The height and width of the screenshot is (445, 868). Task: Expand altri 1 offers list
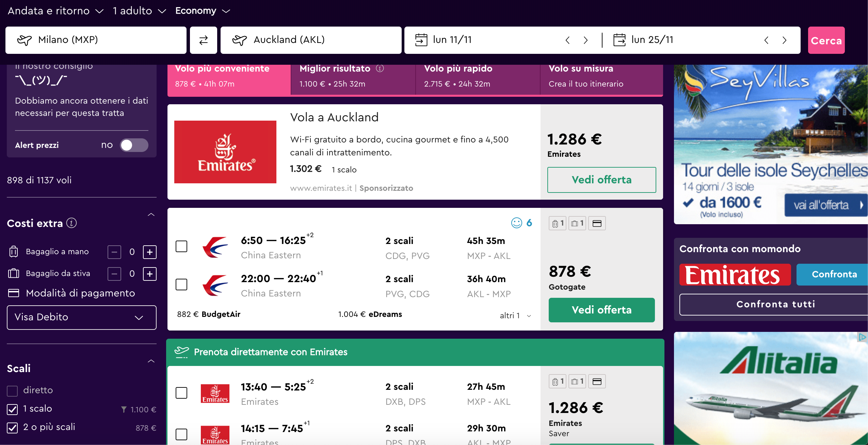515,316
